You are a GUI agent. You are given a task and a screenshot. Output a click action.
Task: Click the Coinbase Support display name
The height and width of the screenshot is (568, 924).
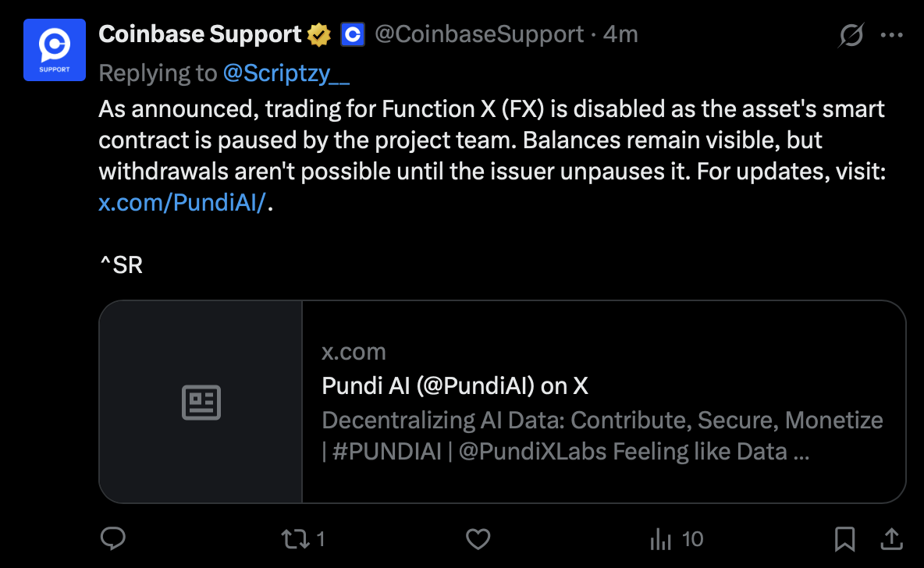(201, 34)
